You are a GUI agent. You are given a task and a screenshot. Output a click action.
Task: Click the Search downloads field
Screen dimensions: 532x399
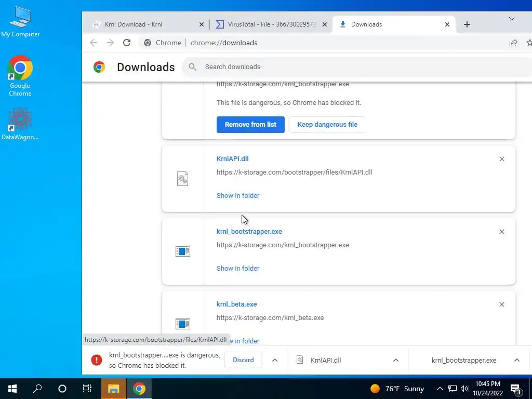tap(358, 67)
